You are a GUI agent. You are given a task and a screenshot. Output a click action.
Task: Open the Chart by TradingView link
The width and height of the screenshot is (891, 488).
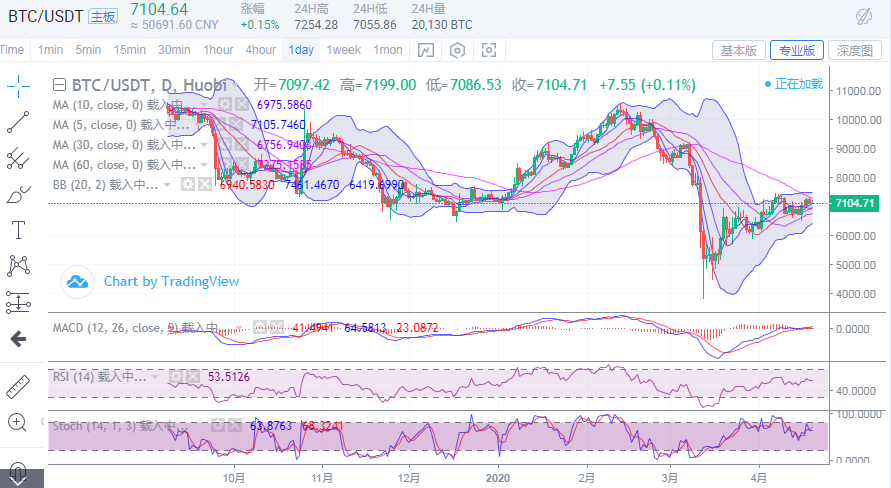pos(171,281)
